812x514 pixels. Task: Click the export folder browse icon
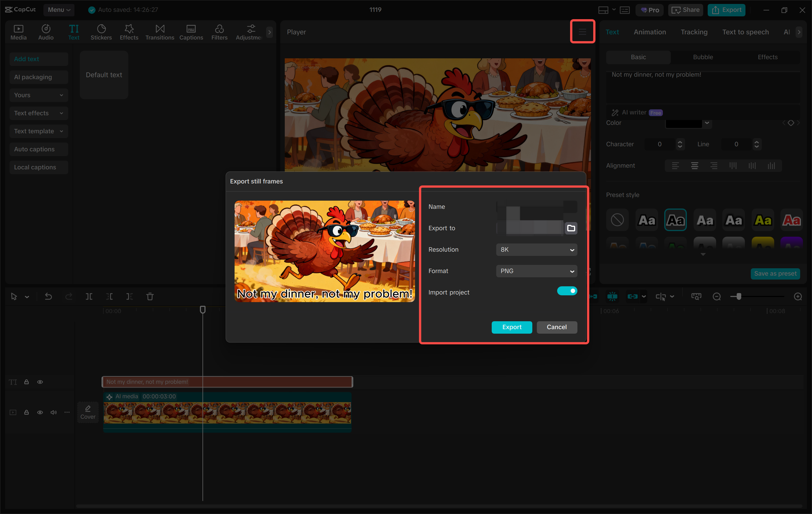click(x=571, y=228)
